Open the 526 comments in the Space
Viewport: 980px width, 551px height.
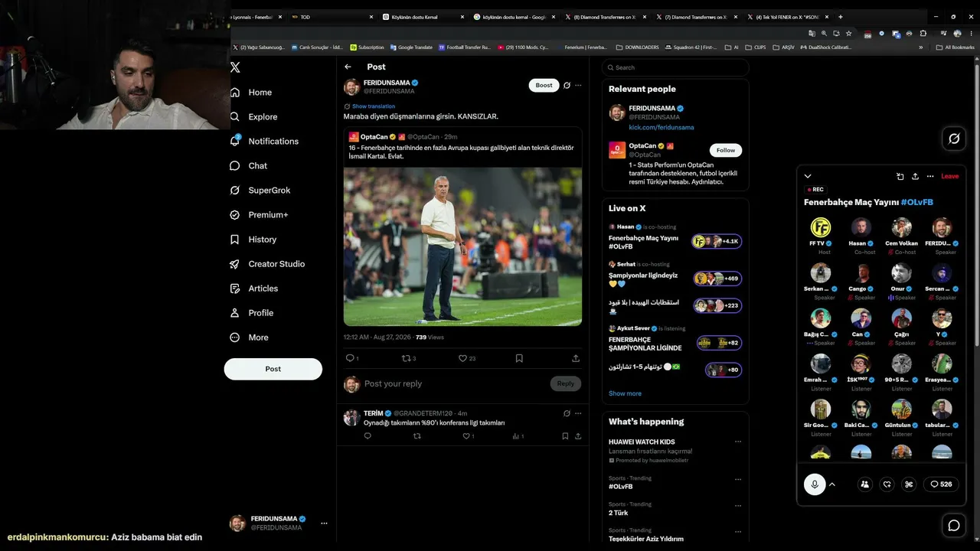(941, 484)
